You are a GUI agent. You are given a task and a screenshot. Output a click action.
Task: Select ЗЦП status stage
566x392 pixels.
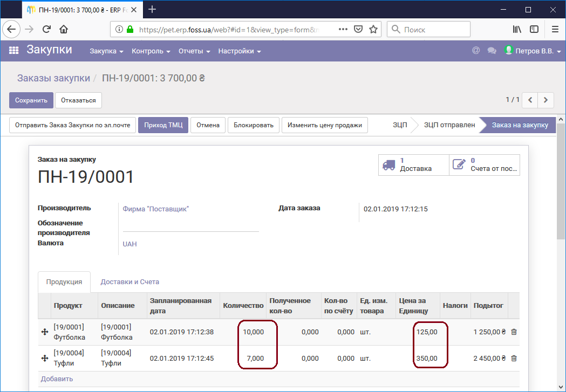point(400,125)
